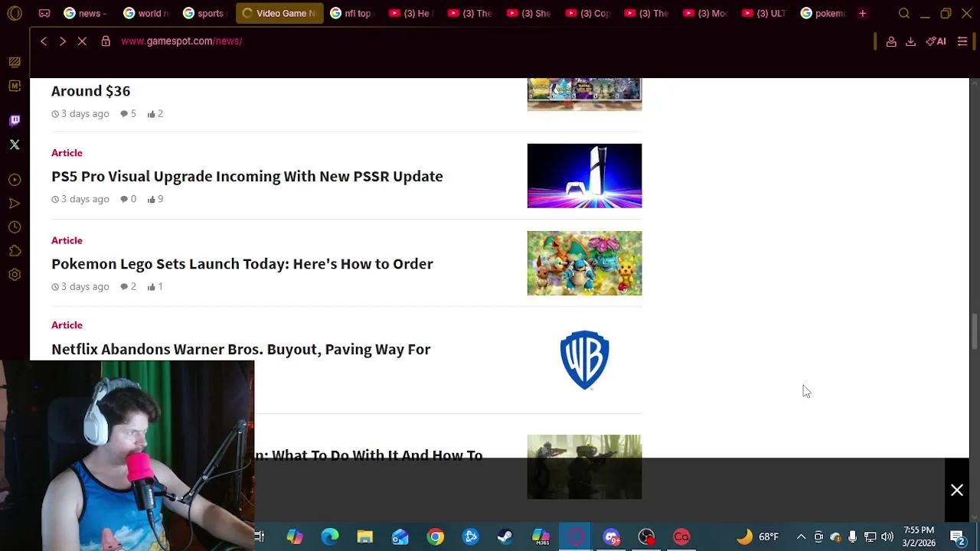View site security padlock info
Viewport: 980px width, 551px height.
pyautogui.click(x=106, y=41)
